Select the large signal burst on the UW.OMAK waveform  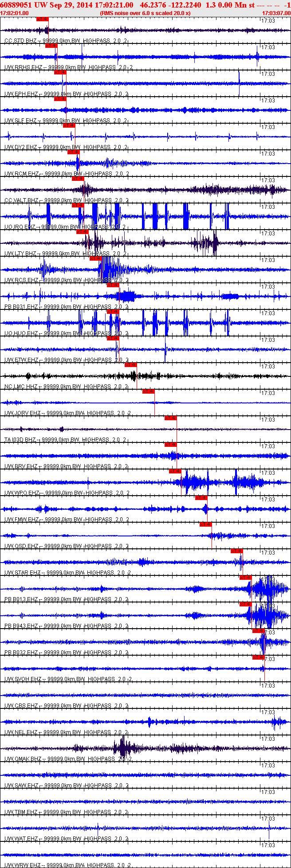pos(122,748)
